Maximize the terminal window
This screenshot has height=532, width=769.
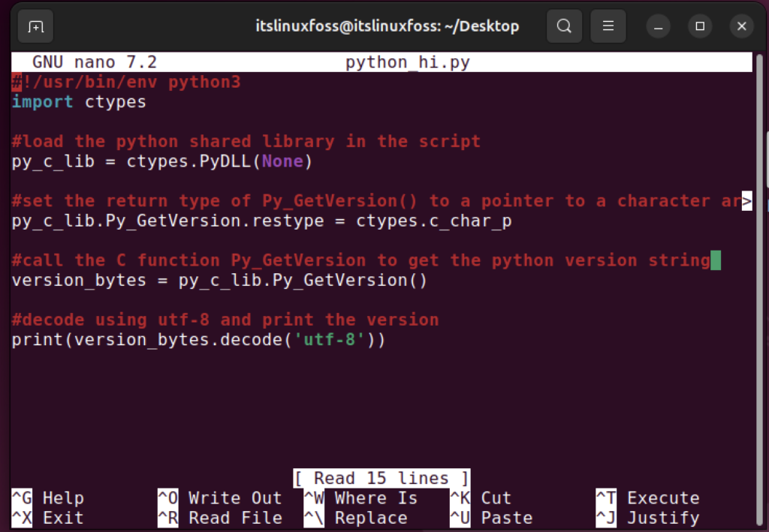point(700,26)
